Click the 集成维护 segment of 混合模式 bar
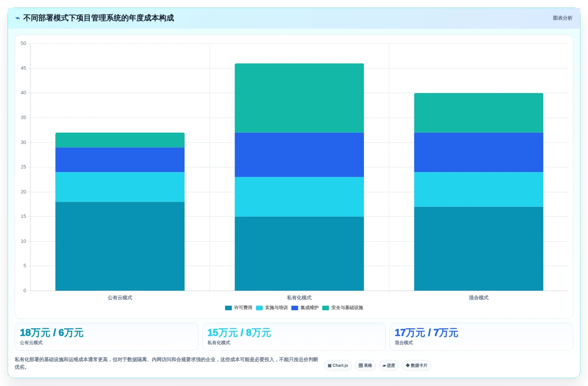 [478, 152]
